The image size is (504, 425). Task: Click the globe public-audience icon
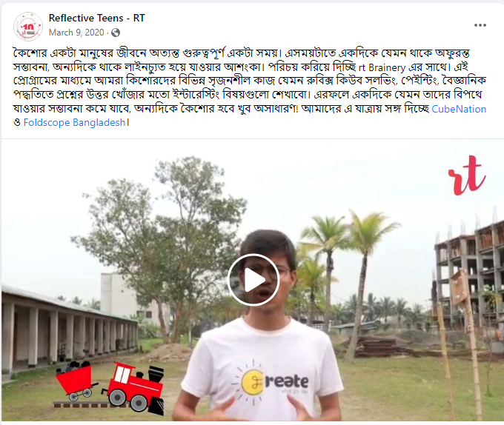(x=116, y=33)
